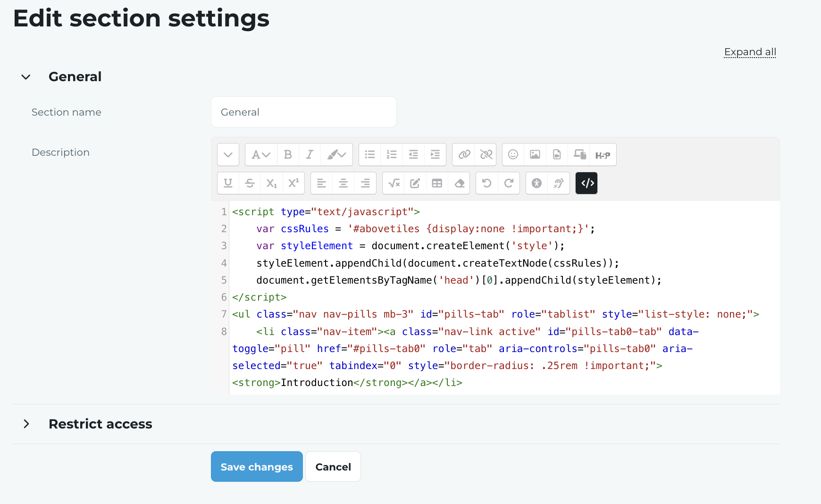Apply italic formatting

[310, 155]
